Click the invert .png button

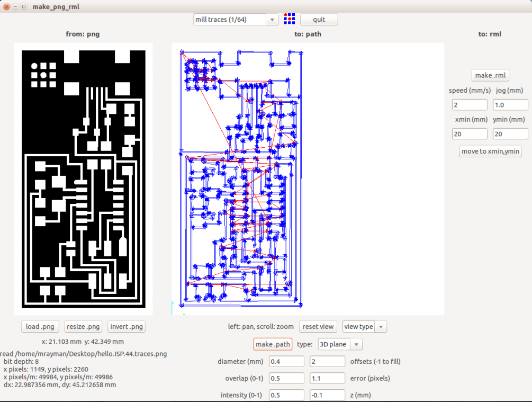point(127,326)
